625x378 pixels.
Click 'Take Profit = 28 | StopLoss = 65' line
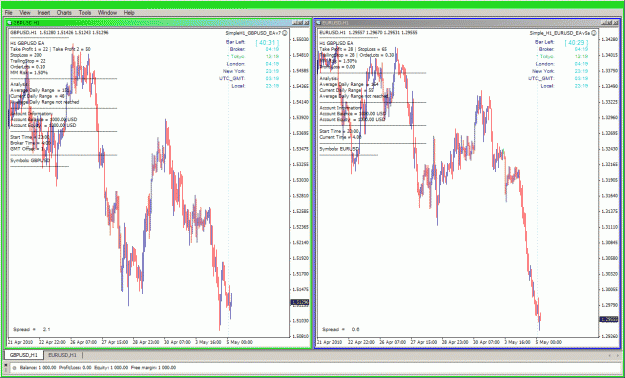click(353, 49)
